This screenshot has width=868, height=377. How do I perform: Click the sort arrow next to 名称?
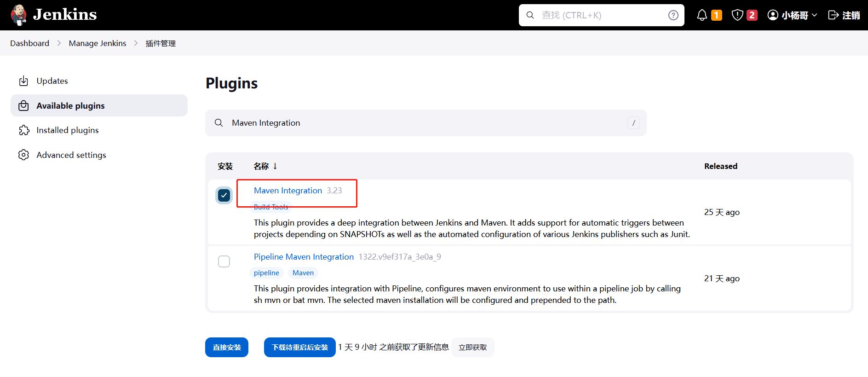pyautogui.click(x=275, y=166)
